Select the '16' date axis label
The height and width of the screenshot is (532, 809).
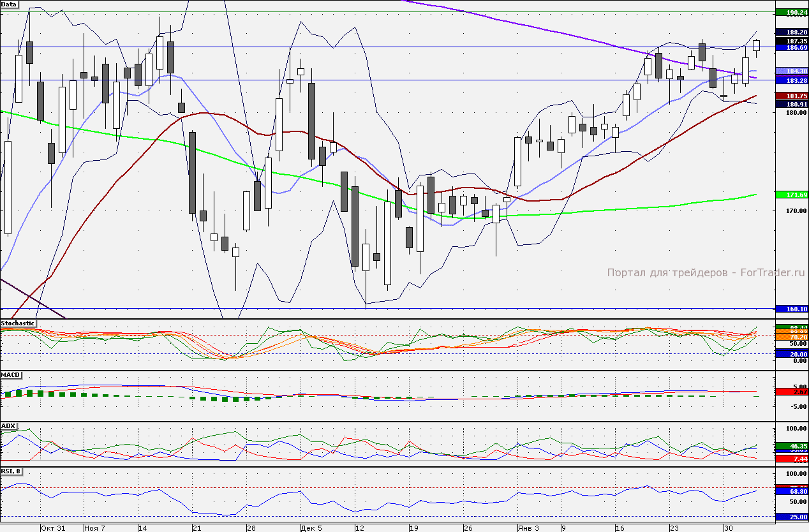(620, 528)
